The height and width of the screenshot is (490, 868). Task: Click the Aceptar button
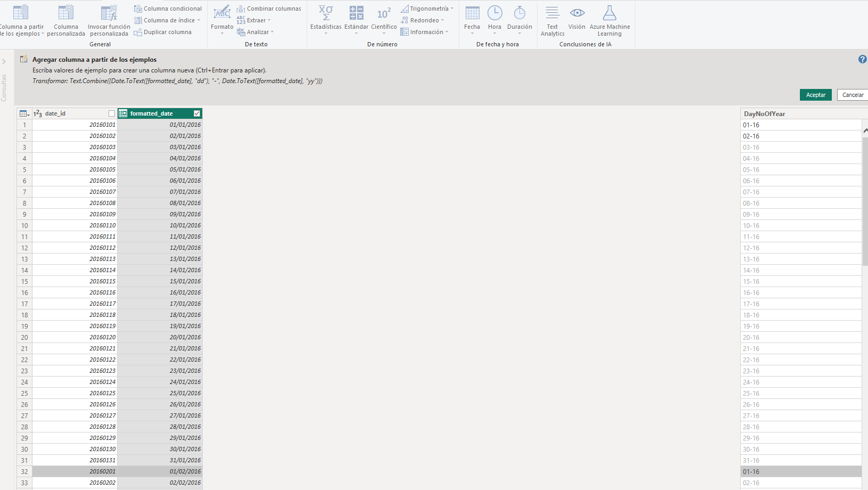(815, 95)
